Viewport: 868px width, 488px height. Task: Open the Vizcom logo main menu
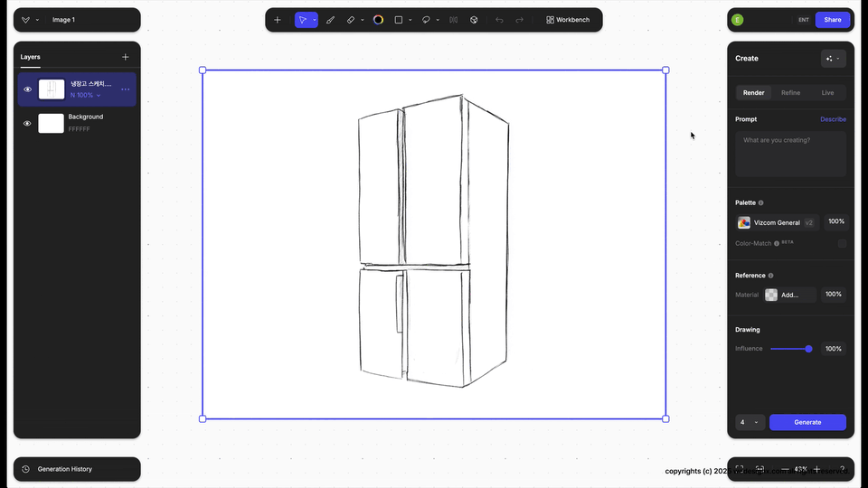coord(25,20)
